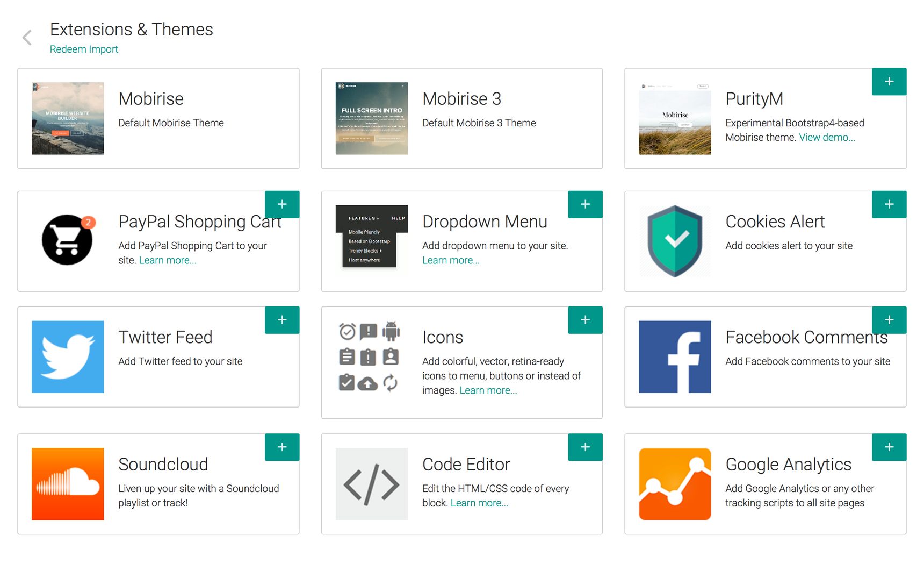Click the Facebook logo
Viewport: 924px width, 578px height.
tap(675, 357)
